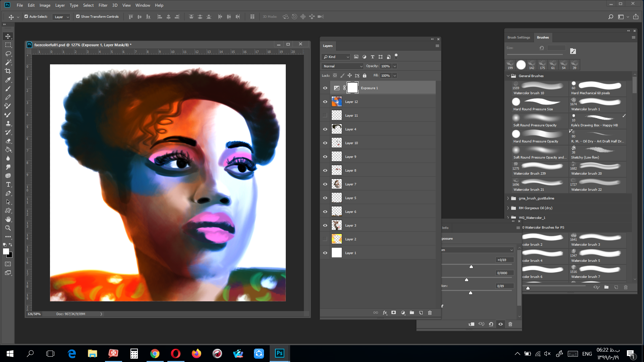Viewport: 644px width, 362px height.
Task: Select the Hand tool
Action: tap(8, 219)
